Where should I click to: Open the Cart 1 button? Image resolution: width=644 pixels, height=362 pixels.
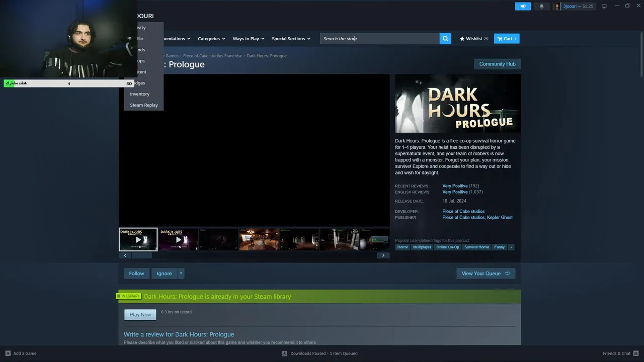(507, 39)
